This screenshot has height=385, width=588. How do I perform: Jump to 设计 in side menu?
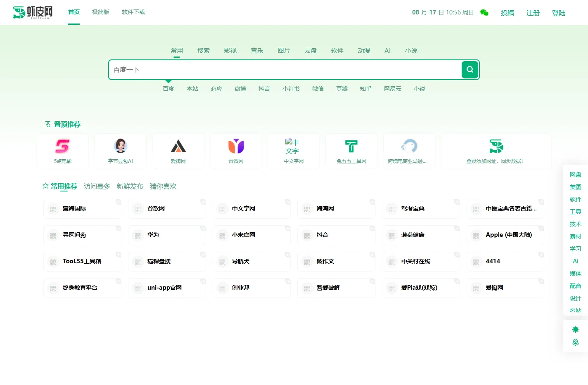576,298
